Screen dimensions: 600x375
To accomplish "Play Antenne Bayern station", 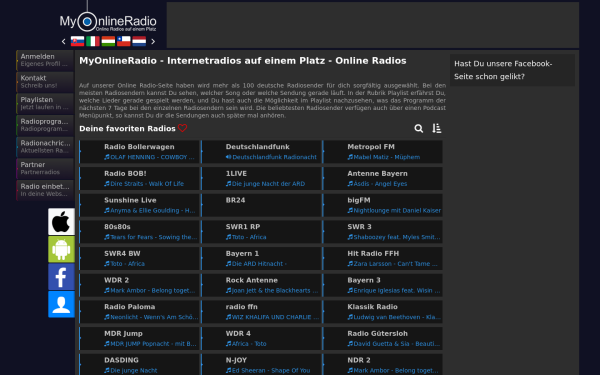I will [383, 179].
